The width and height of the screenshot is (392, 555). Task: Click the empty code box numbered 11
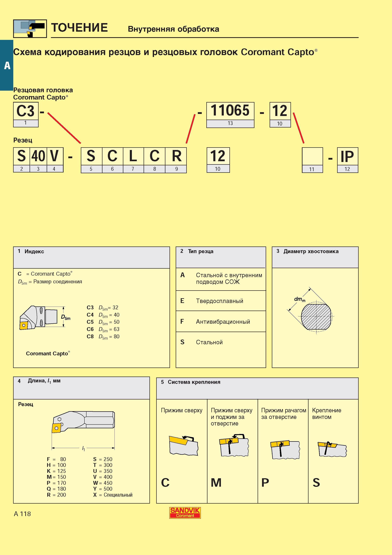tap(312, 160)
